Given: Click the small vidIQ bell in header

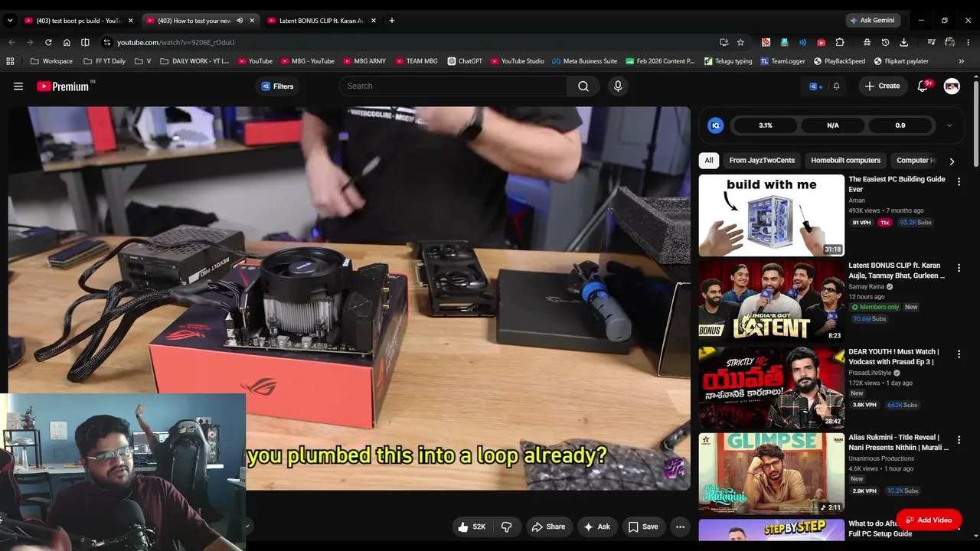Looking at the screenshot, I should 836,86.
